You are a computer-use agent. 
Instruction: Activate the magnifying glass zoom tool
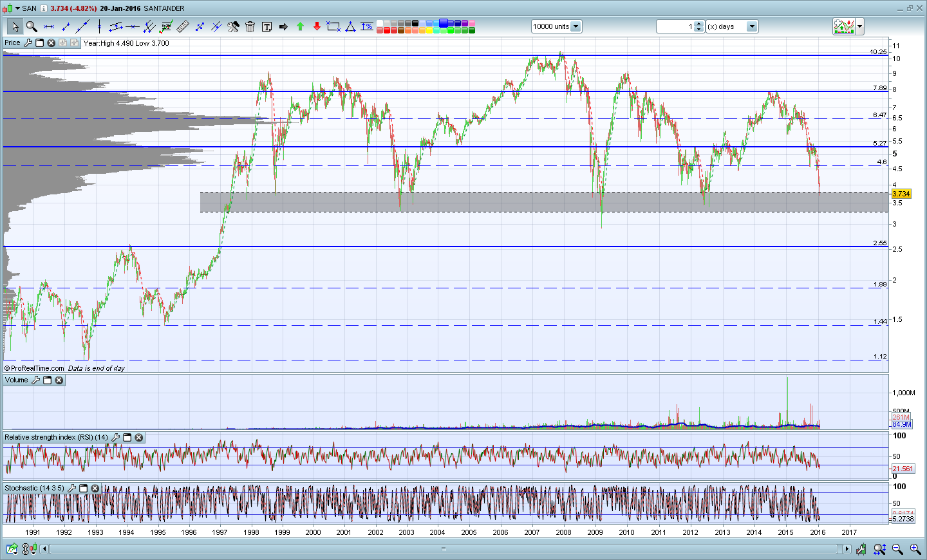(32, 26)
